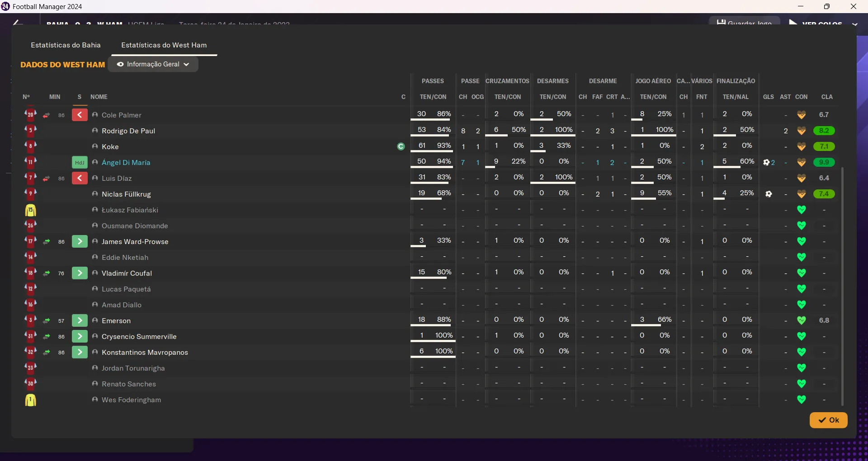This screenshot has width=868, height=461.
Task: Click the Guardar Jogo button behind the dialog
Action: click(x=744, y=21)
